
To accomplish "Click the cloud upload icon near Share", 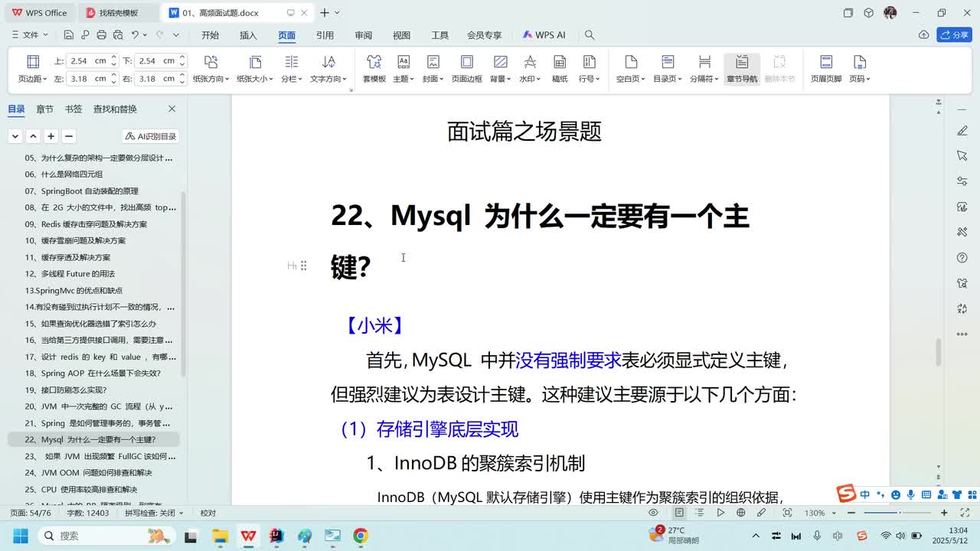I will pos(924,35).
